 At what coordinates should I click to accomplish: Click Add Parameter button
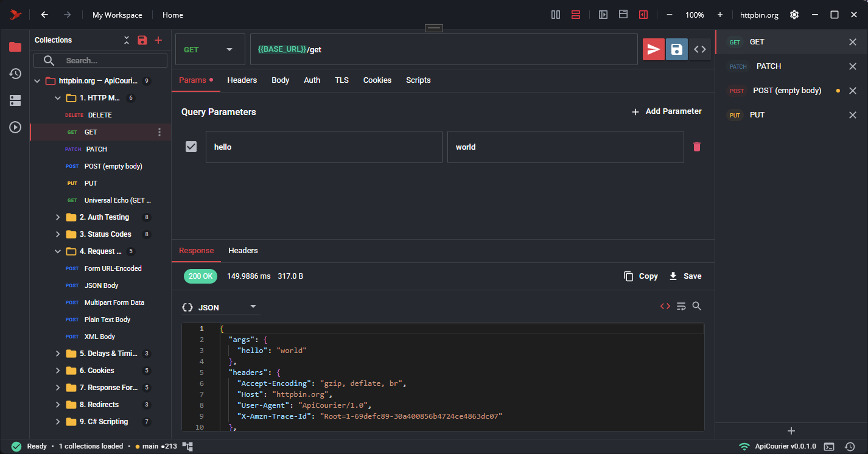[x=667, y=111]
